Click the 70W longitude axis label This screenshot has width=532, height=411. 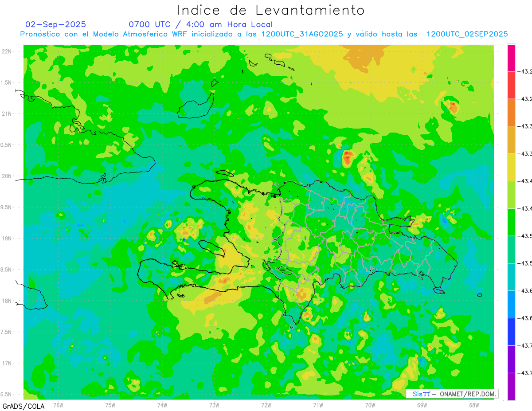tap(370, 404)
